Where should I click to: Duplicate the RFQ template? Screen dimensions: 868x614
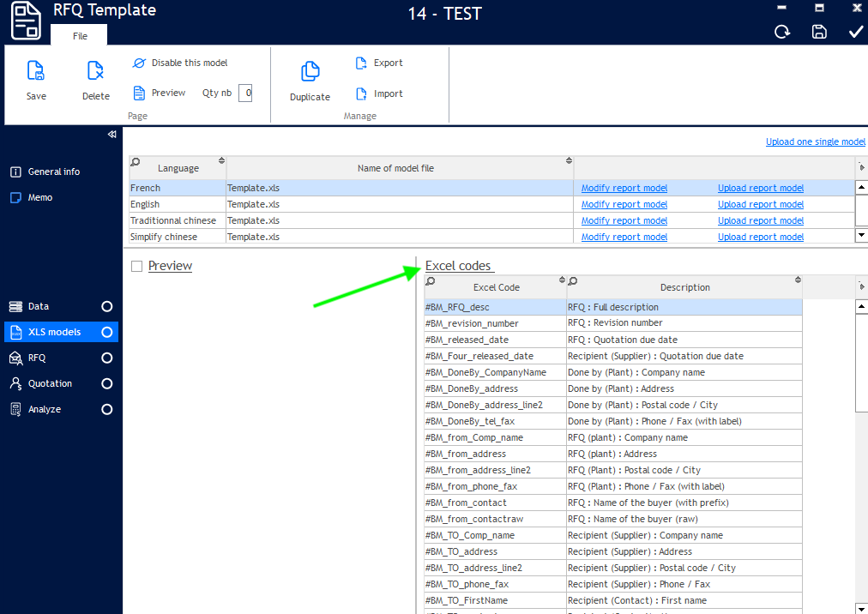[x=310, y=71]
